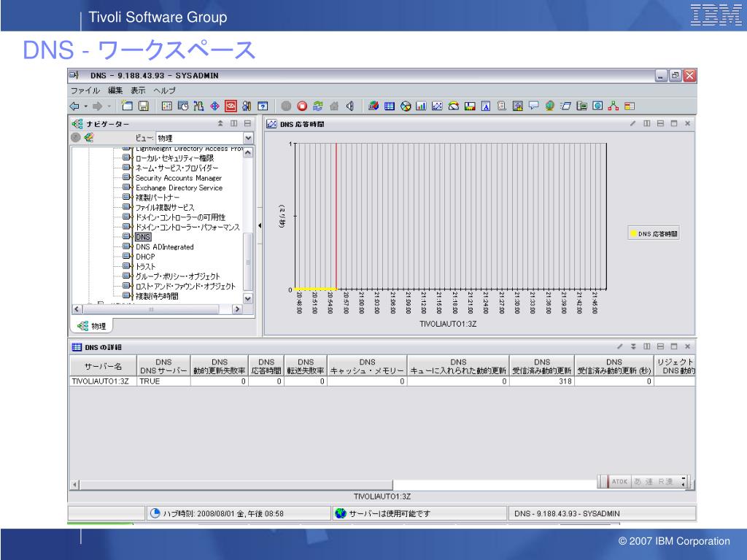
Task: Sort by DNS 応答時間 column header
Action: [x=266, y=366]
